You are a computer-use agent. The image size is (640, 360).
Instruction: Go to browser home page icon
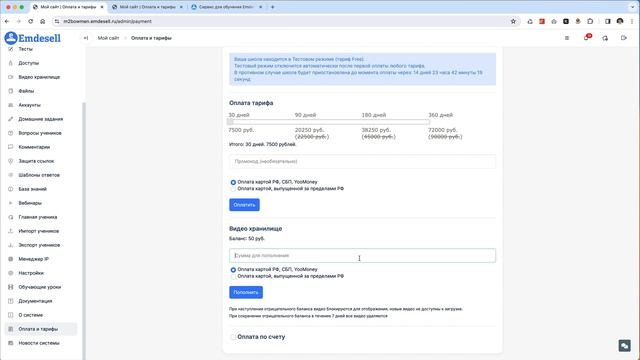point(42,21)
